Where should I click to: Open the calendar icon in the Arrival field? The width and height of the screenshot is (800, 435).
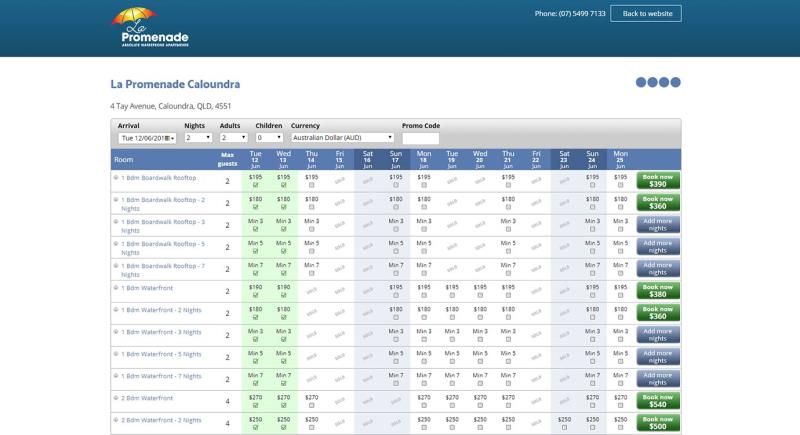(x=167, y=138)
